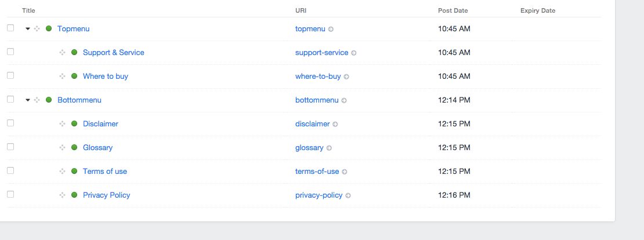Click the where-to-buy URI link

coord(318,77)
